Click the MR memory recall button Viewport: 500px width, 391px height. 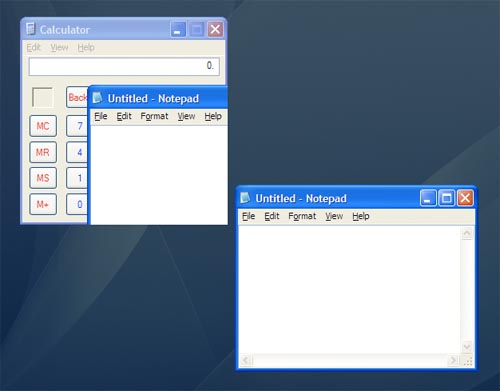(43, 152)
